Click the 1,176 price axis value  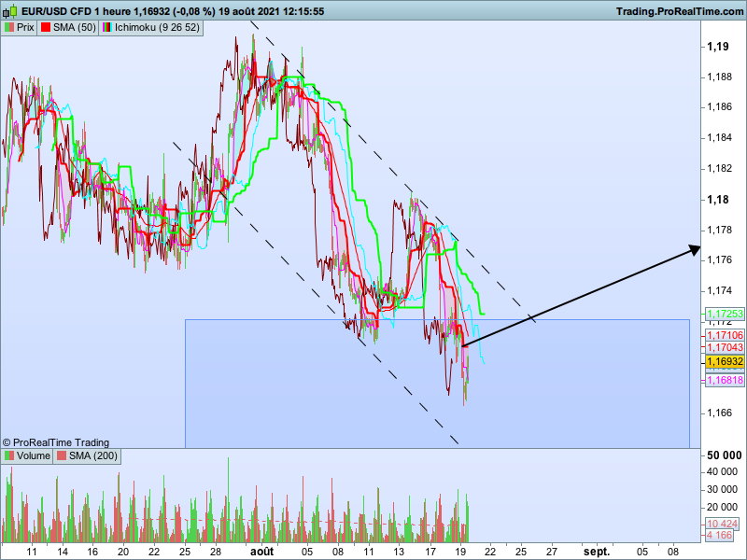(719, 260)
